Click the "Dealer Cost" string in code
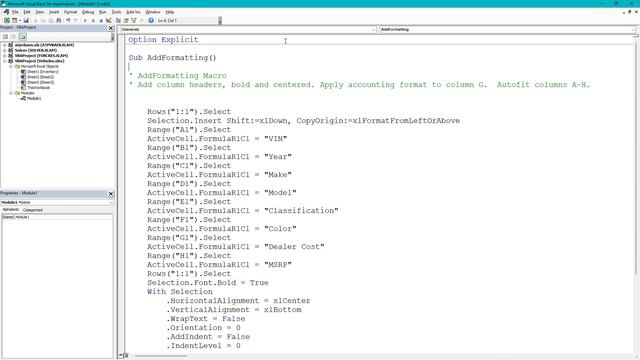640x360 pixels. coord(294,247)
